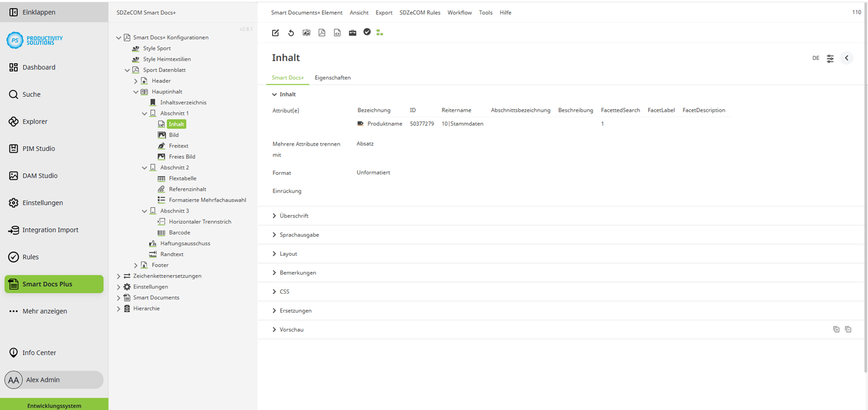Image resolution: width=868 pixels, height=410 pixels.
Task: Click the FacettedSearch value 1 link
Action: (x=602, y=123)
